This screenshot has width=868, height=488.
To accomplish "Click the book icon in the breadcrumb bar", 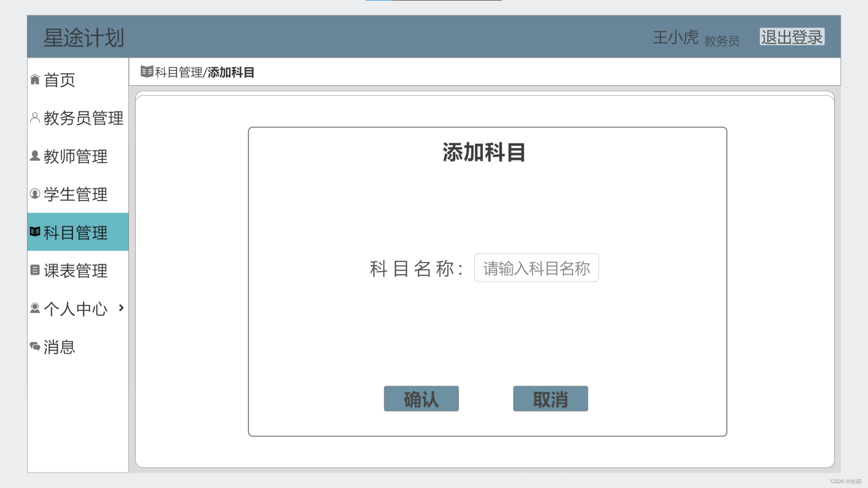I will click(x=146, y=72).
